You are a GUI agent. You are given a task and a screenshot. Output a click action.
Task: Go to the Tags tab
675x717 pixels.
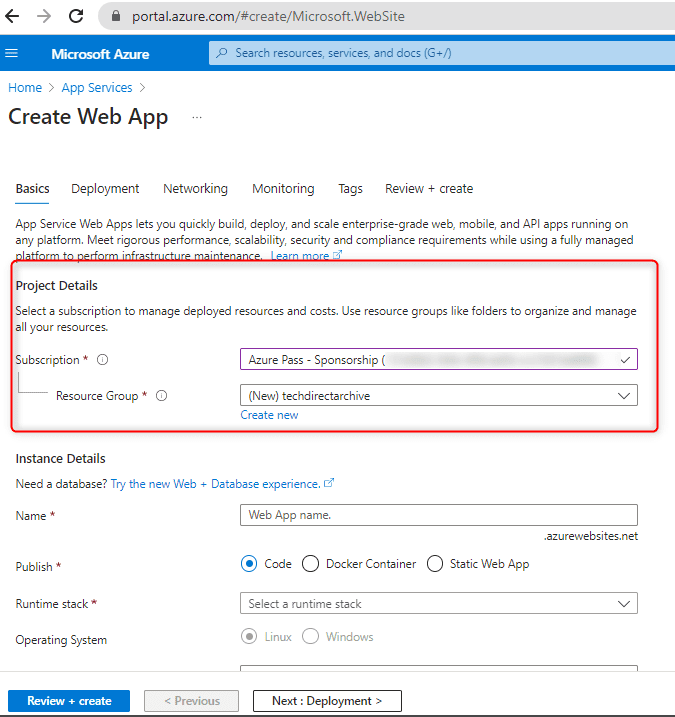tap(350, 189)
